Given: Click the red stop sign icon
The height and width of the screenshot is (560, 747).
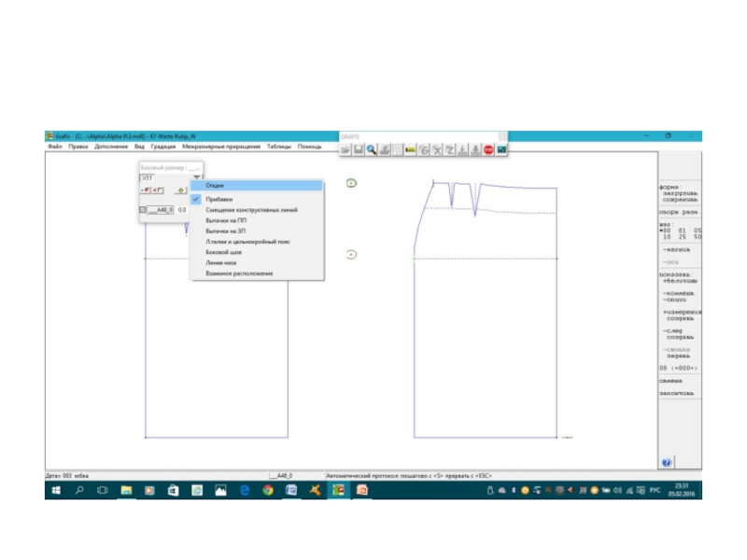Looking at the screenshot, I should 488,149.
